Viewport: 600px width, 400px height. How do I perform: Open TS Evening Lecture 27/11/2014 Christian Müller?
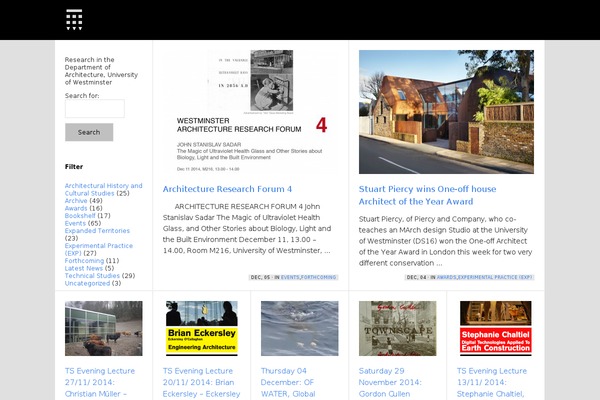[x=100, y=383]
